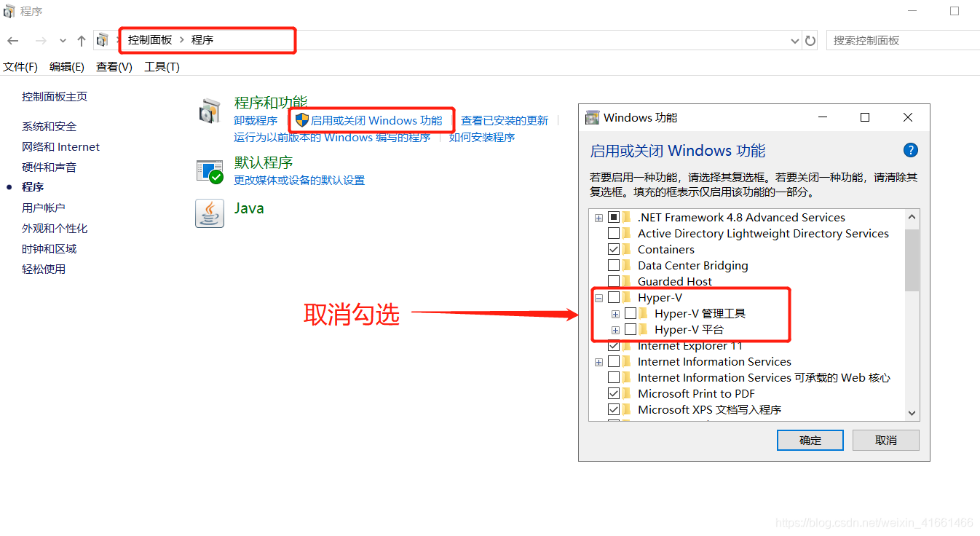Uncheck the Containers checkbox
The height and width of the screenshot is (536, 980).
pos(614,250)
